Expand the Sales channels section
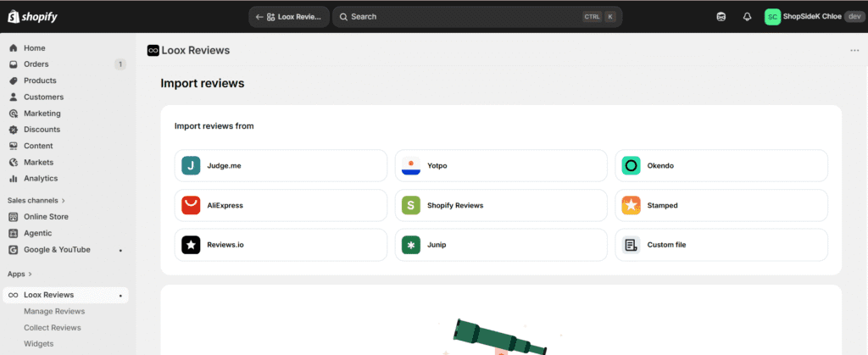This screenshot has width=868, height=355. [x=36, y=200]
